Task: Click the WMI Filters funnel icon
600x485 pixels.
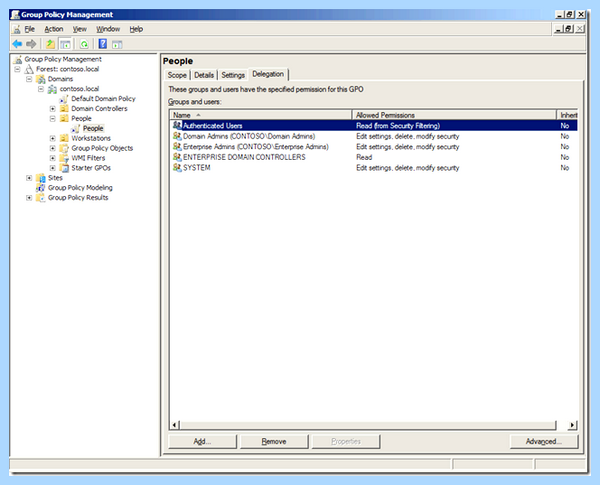Action: point(64,158)
